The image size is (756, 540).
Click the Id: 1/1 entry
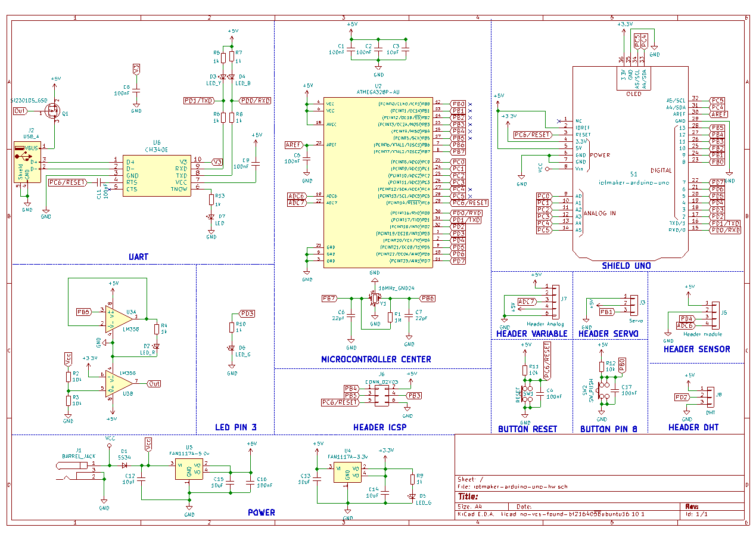point(696,513)
